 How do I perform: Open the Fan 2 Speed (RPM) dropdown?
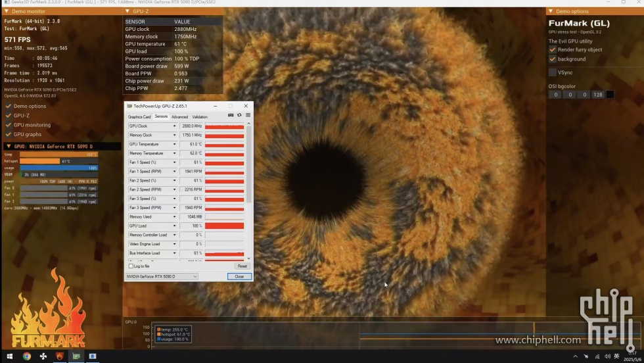[x=174, y=189]
